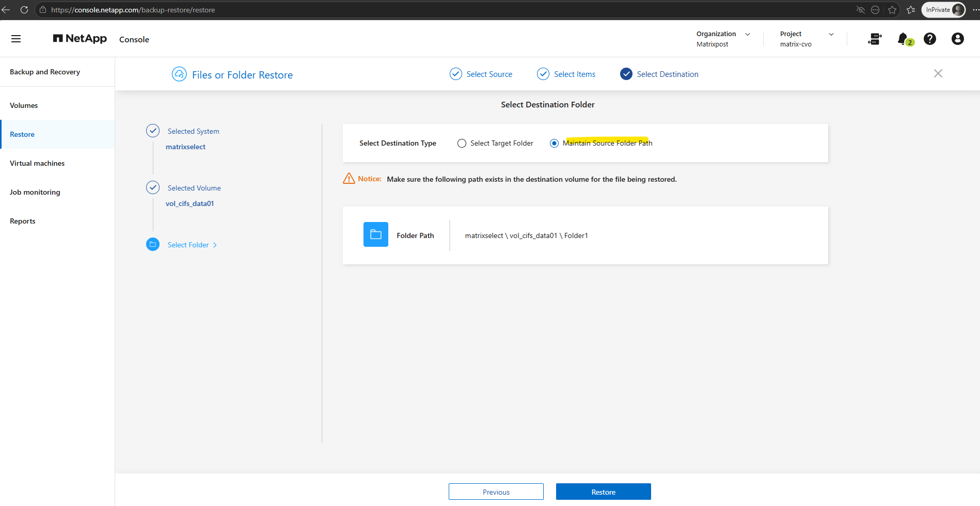
Task: Click the folder path matrixselect \ vol_cifs_data01 \ Folder1
Action: click(x=526, y=235)
